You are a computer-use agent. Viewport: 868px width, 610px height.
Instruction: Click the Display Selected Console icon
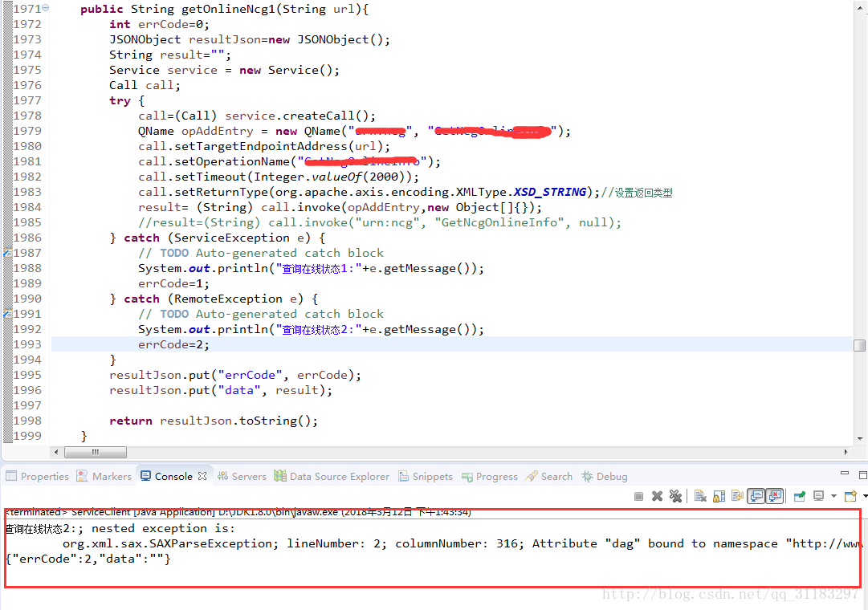pyautogui.click(x=819, y=496)
